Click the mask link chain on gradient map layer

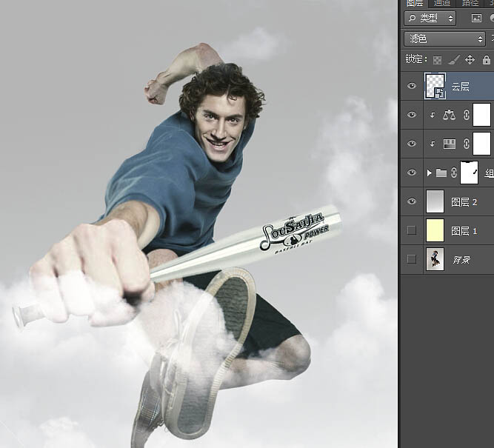click(467, 144)
